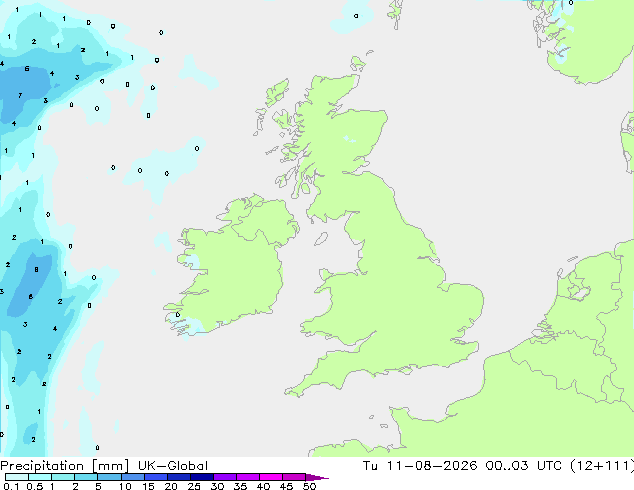Click the '50' legend scale label
This screenshot has width=634, height=490.
tap(310, 486)
